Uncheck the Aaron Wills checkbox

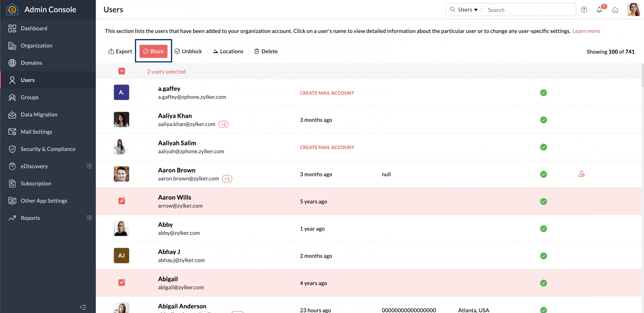[122, 201]
